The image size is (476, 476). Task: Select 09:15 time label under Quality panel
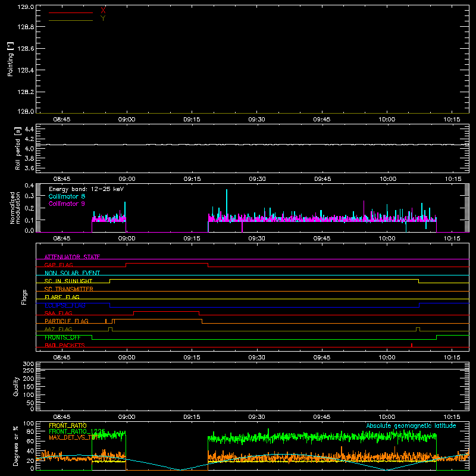tap(192, 417)
